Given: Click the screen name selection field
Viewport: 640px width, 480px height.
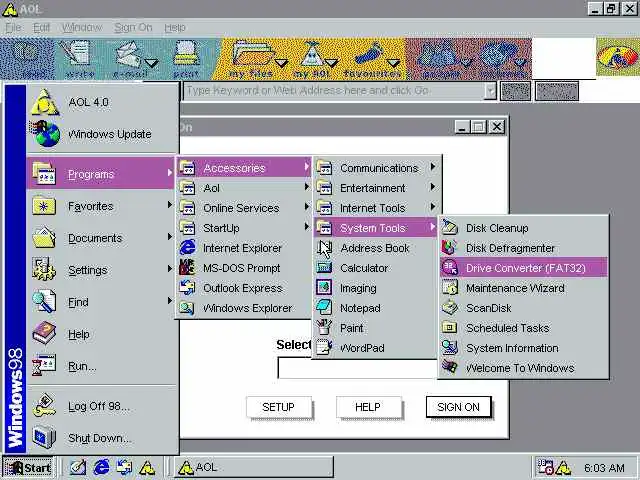Looking at the screenshot, I should (357, 367).
